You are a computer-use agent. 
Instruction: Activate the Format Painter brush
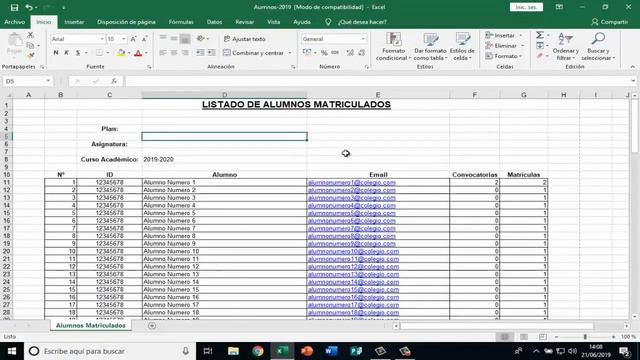(x=31, y=56)
